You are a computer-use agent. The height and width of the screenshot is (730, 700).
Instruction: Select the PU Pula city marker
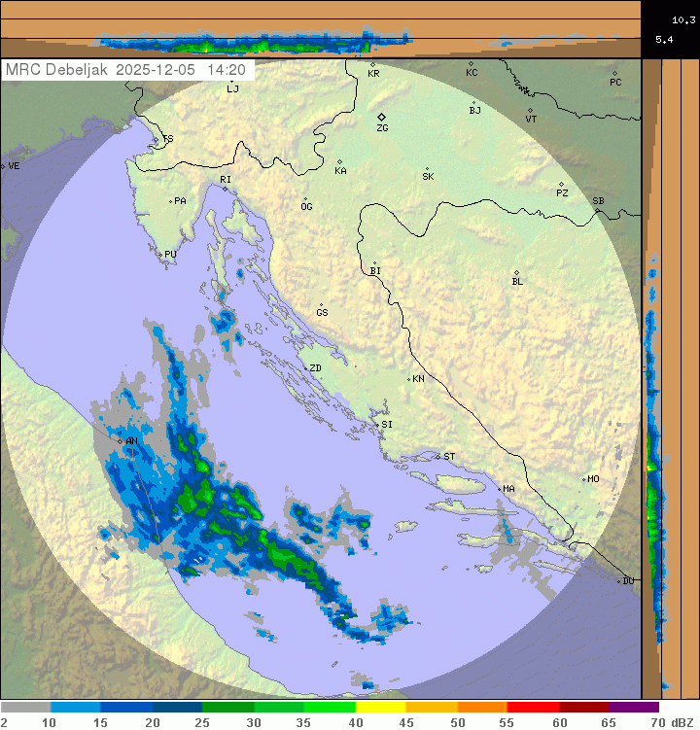click(x=161, y=254)
